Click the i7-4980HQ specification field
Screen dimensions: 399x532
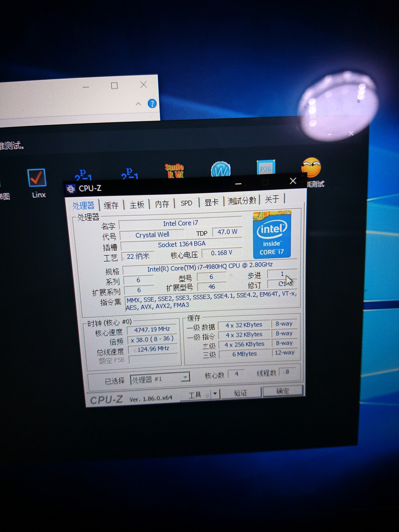point(210,267)
